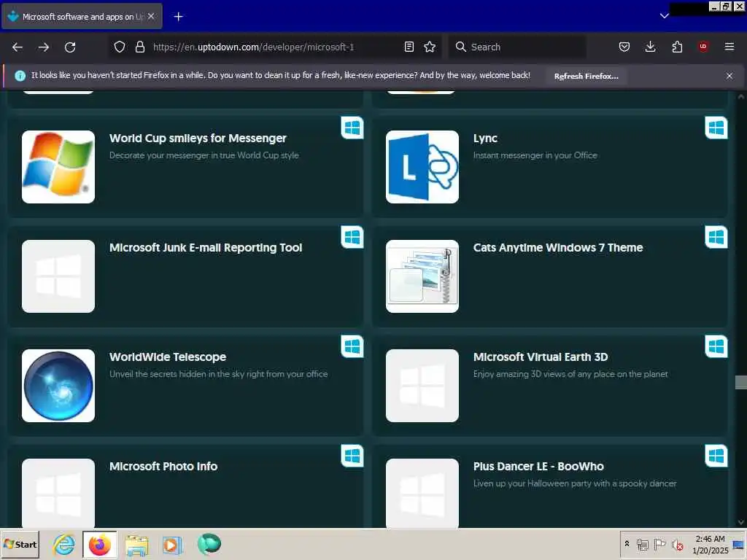Go forward to the next page

pos(44,47)
